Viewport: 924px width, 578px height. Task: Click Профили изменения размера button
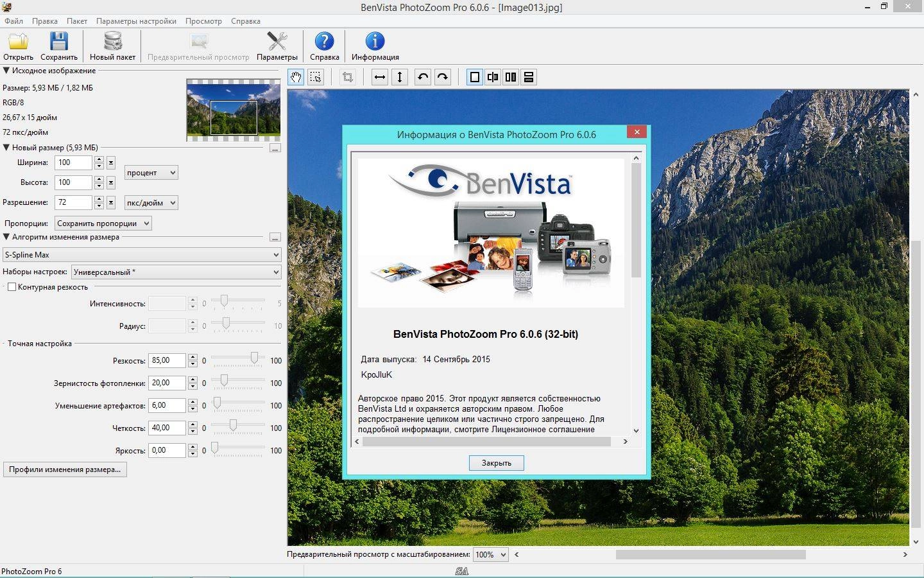pyautogui.click(x=65, y=469)
